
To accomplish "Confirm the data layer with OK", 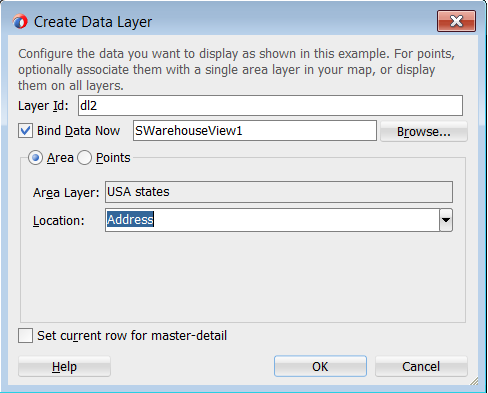I will pyautogui.click(x=320, y=366).
